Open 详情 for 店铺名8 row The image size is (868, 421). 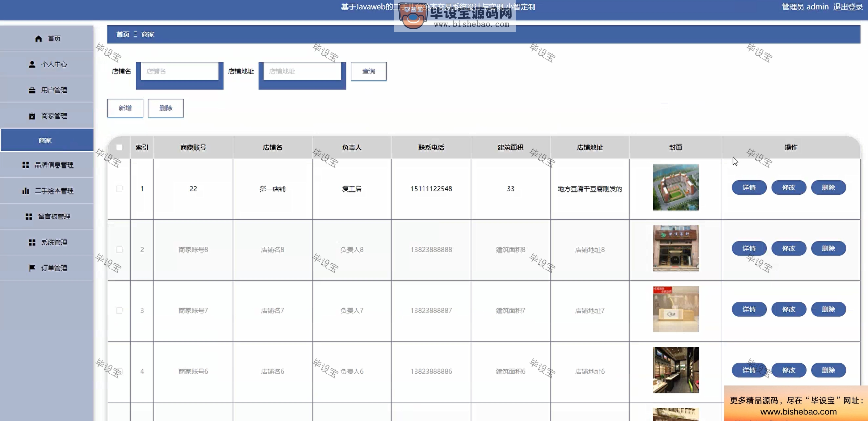pyautogui.click(x=749, y=248)
